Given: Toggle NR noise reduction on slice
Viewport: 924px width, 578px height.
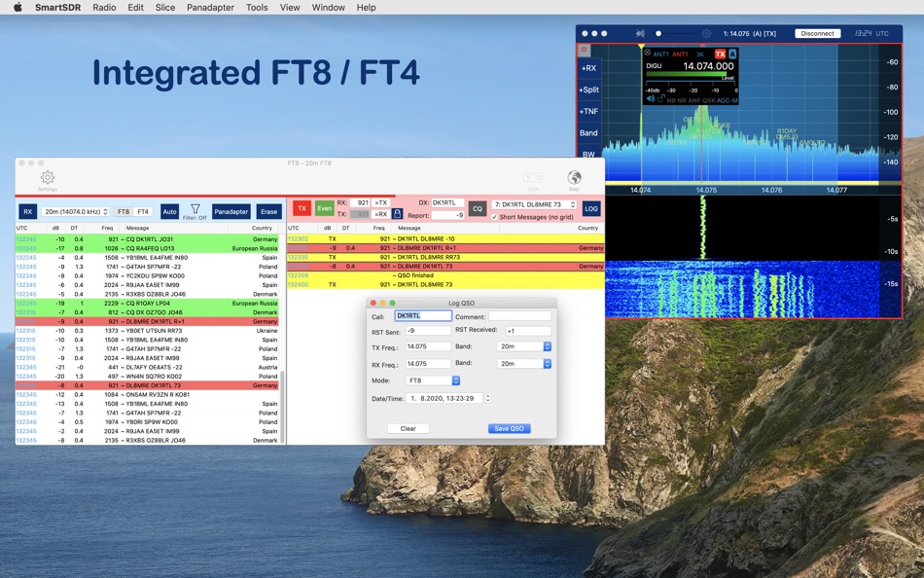Looking at the screenshot, I should (682, 100).
